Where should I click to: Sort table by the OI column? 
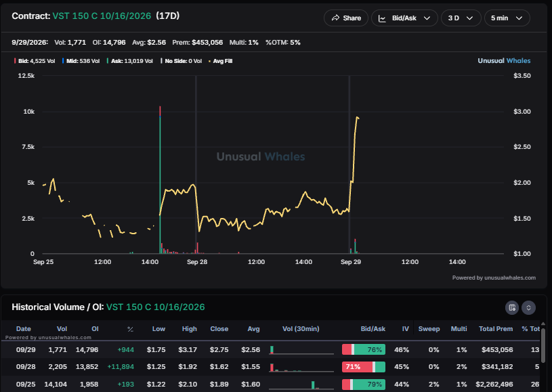95,328
